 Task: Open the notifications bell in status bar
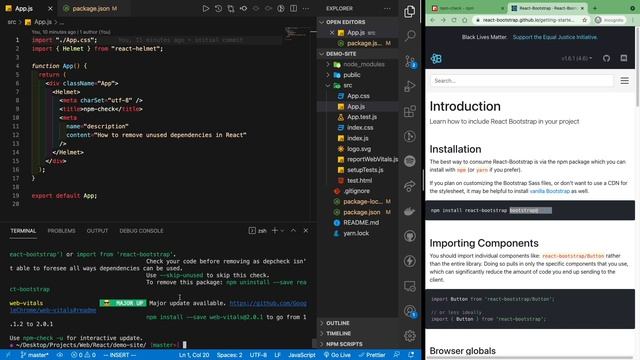(x=411, y=355)
